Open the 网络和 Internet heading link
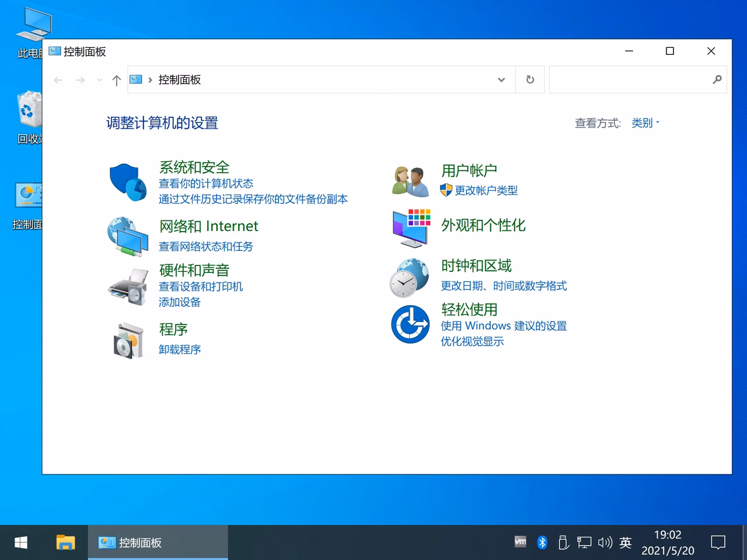 tap(208, 226)
